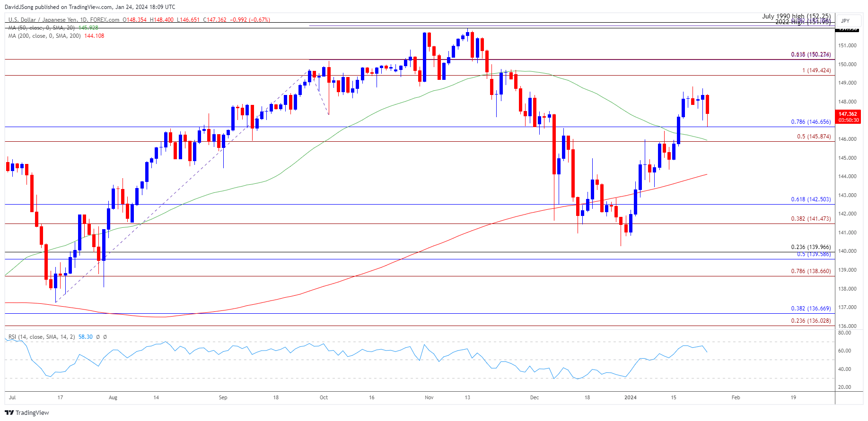The image size is (868, 421).
Task: Click the 0.5 (145.874) Fibonacci label
Action: [814, 137]
